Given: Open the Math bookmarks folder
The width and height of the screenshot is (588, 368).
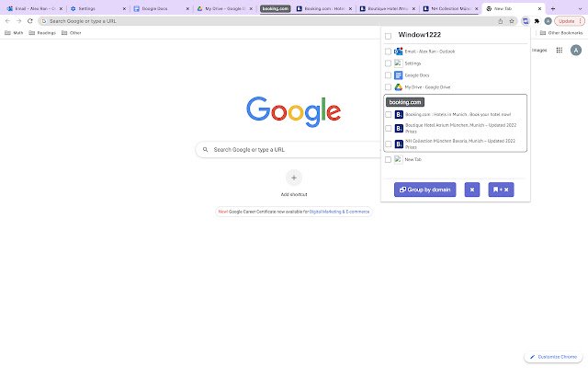Looking at the screenshot, I should pyautogui.click(x=14, y=33).
